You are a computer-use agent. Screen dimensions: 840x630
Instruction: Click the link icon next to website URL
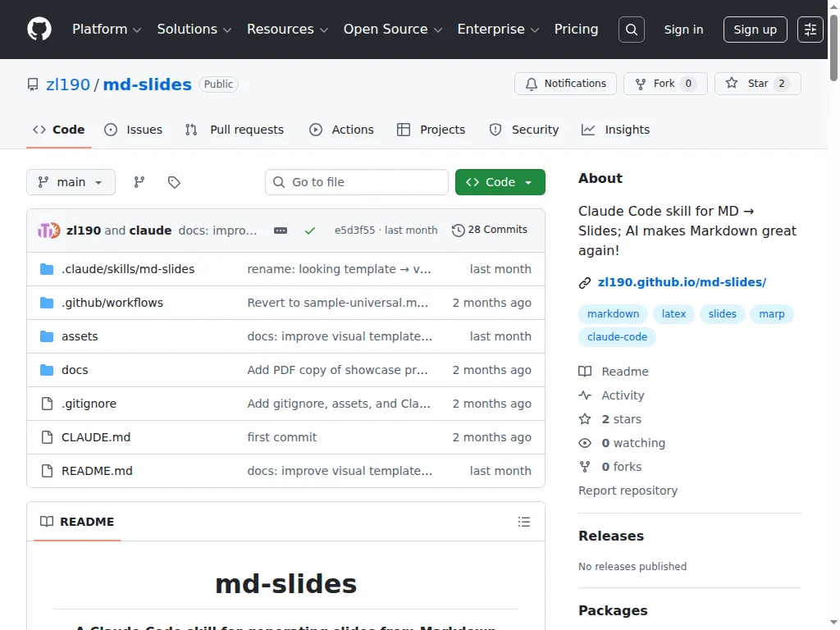click(x=584, y=283)
